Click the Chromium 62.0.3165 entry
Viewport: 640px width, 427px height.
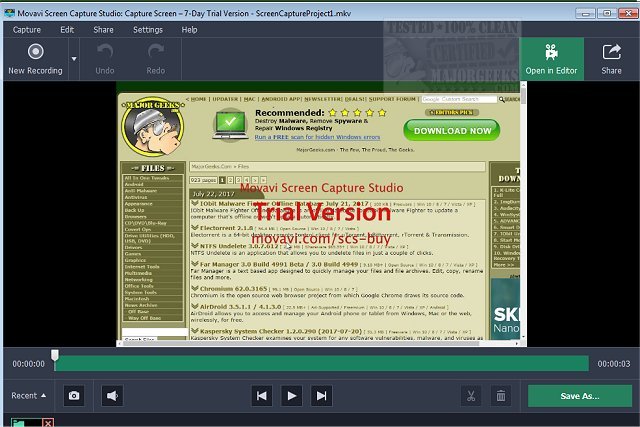click(233, 289)
